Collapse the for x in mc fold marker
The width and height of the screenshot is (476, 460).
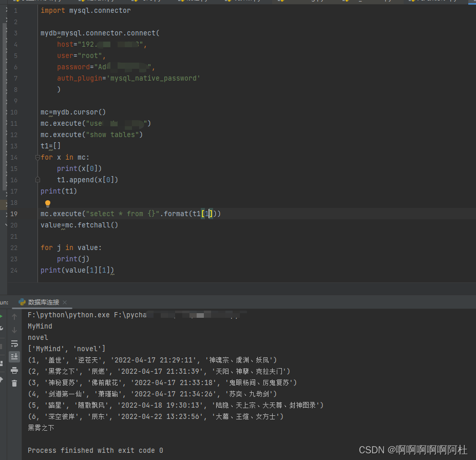[x=37, y=158]
